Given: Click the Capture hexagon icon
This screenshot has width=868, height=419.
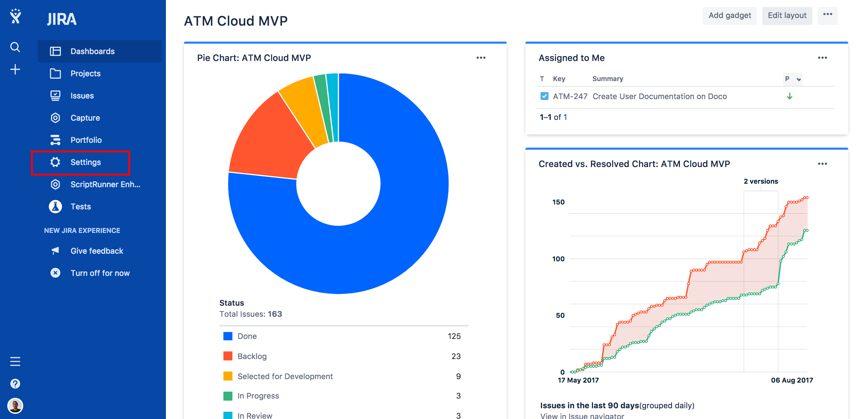Looking at the screenshot, I should (55, 118).
